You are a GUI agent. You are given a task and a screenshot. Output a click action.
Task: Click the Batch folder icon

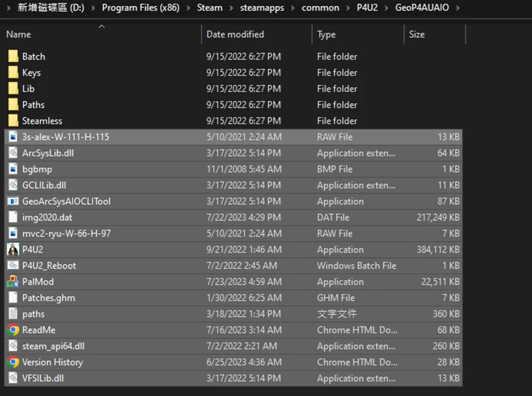[x=13, y=57]
